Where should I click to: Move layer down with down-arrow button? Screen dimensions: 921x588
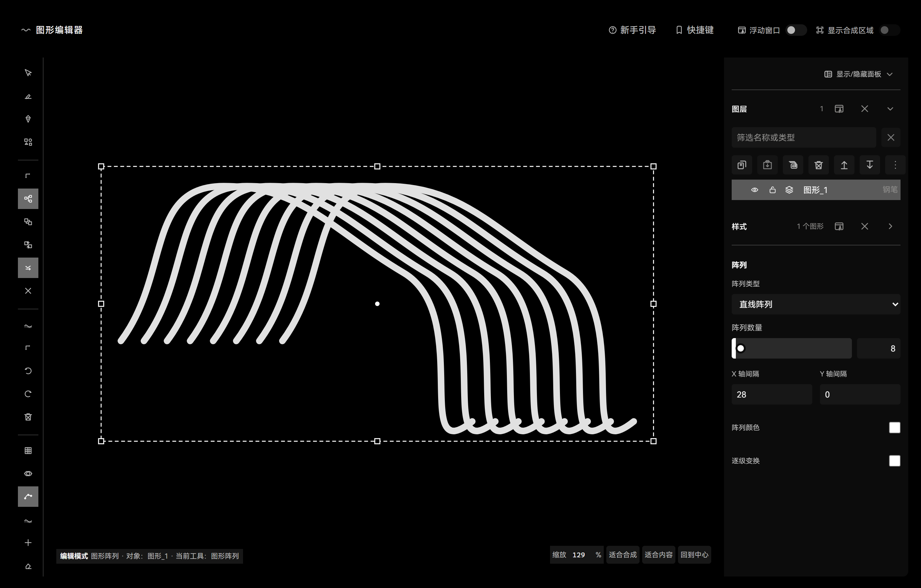[x=870, y=165]
